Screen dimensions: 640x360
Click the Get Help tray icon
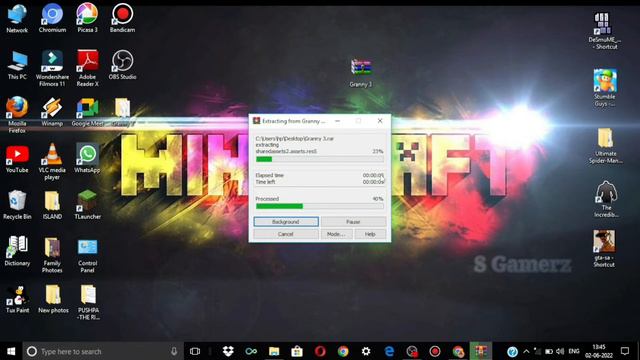[x=512, y=351]
